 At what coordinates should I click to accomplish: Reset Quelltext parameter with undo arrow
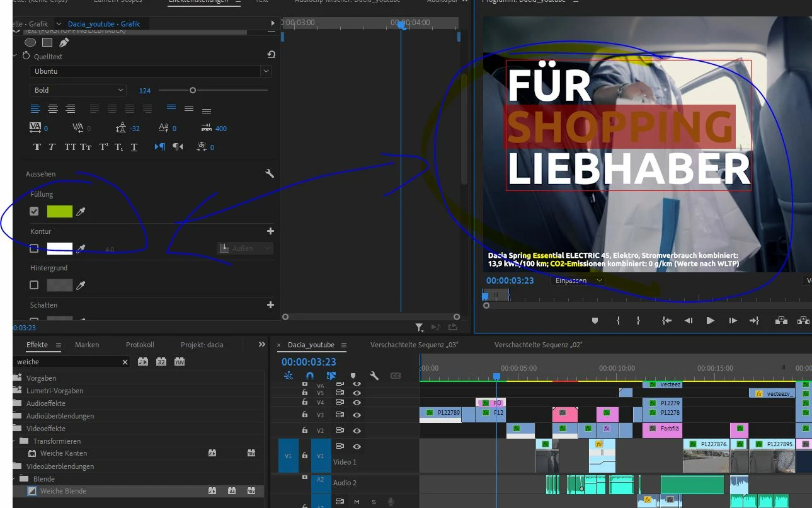(271, 55)
